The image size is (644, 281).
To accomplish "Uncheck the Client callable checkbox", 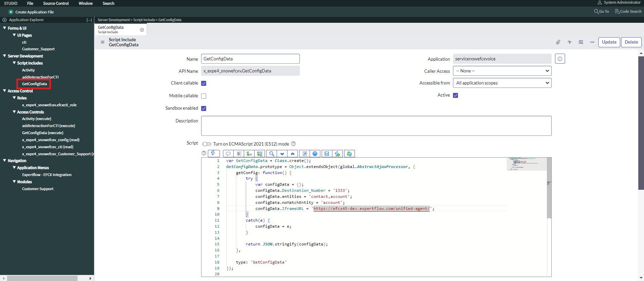I will coord(204,83).
